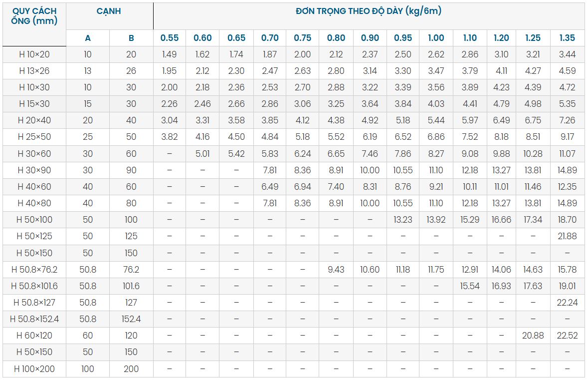Select the row label "H 10×20"
The width and height of the screenshot is (588, 380).
(34, 54)
